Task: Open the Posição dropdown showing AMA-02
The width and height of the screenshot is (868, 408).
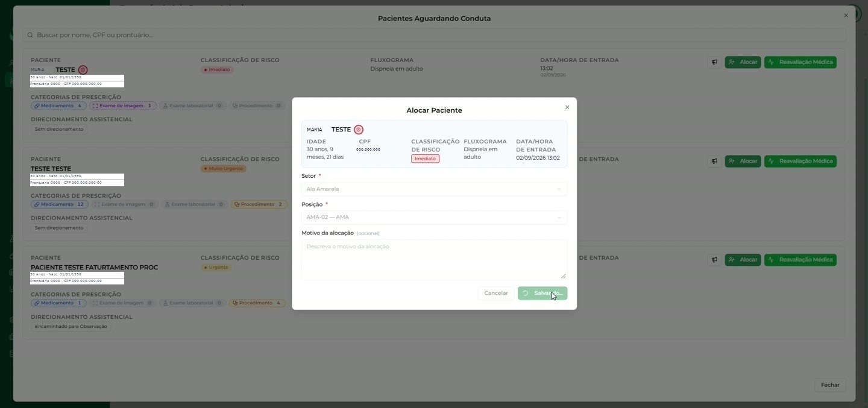Action: tap(434, 218)
